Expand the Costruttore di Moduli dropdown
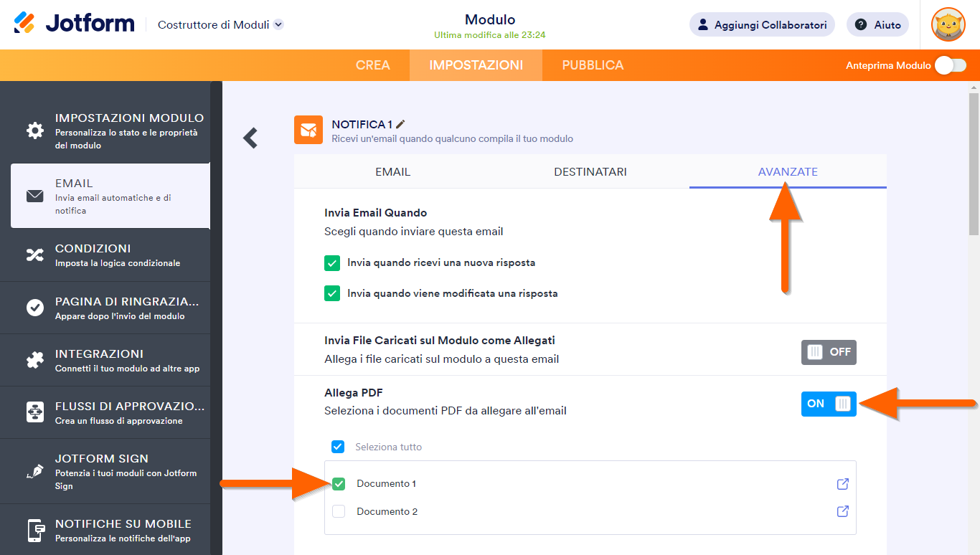Image resolution: width=980 pixels, height=555 pixels. click(278, 24)
